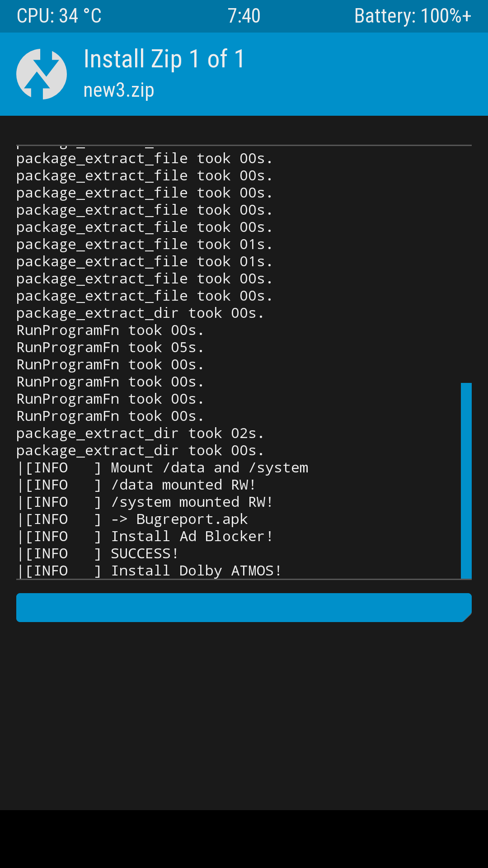Tap the RunProgramFn took 05s line
488x868 pixels.
pos(110,347)
